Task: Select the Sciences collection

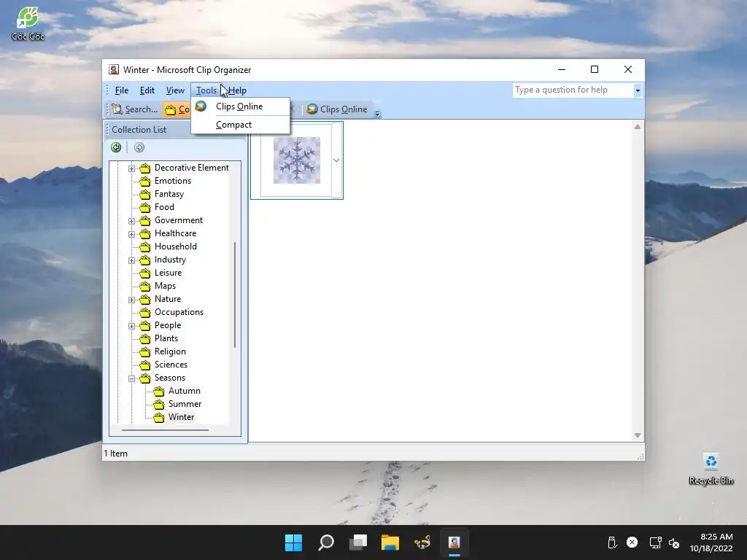Action: click(x=171, y=365)
